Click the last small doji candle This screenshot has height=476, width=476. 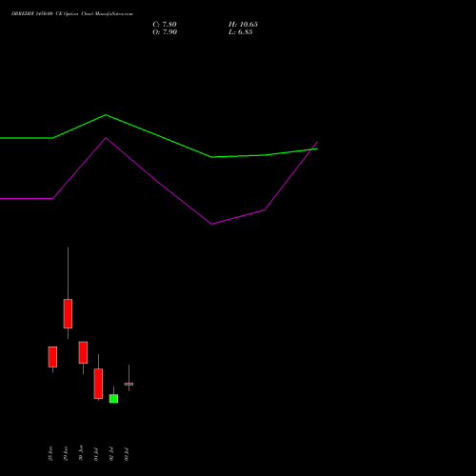click(x=129, y=384)
